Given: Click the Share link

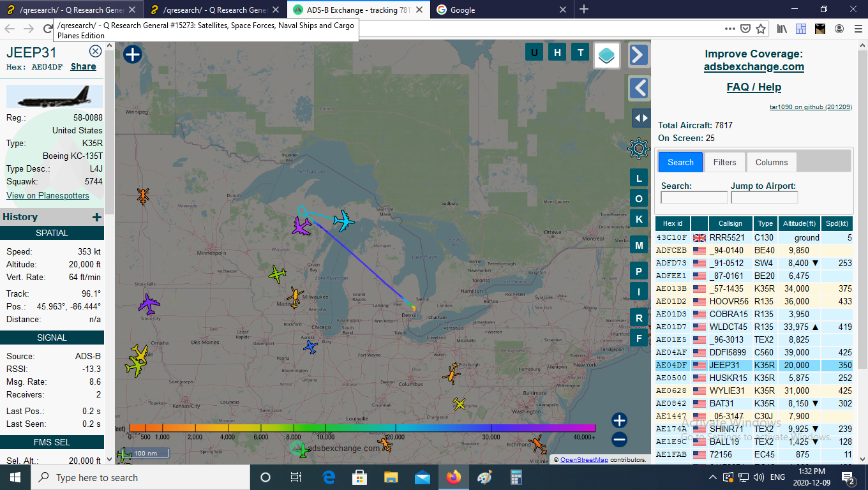Looking at the screenshot, I should pos(84,66).
